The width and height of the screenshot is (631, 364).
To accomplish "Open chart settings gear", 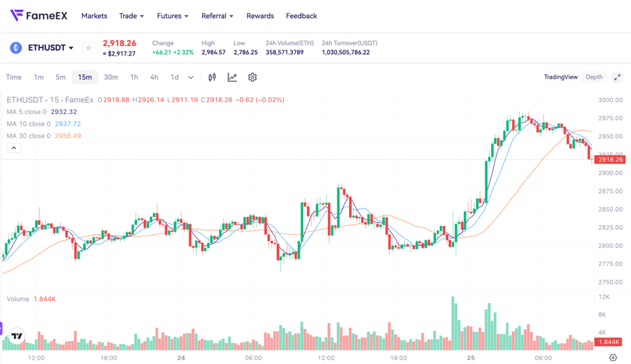I will click(x=252, y=77).
